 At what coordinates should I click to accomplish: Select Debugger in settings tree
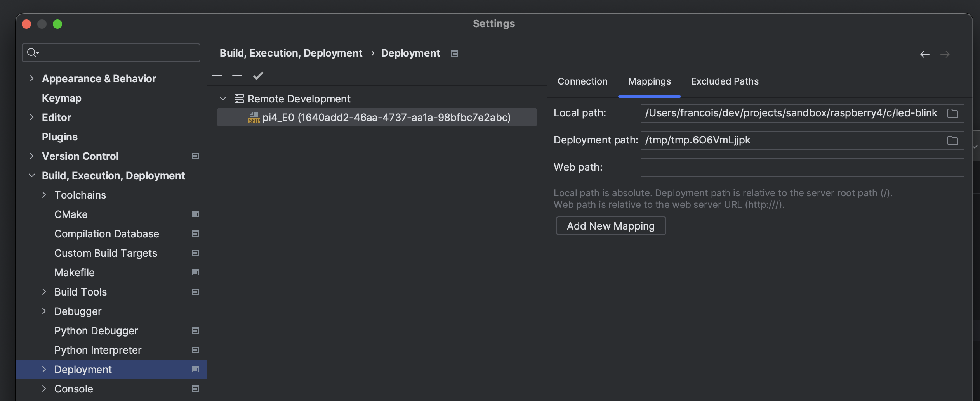tap(78, 311)
